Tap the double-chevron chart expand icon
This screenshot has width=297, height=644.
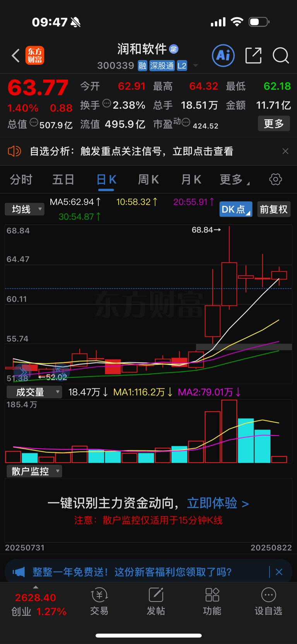point(23,373)
